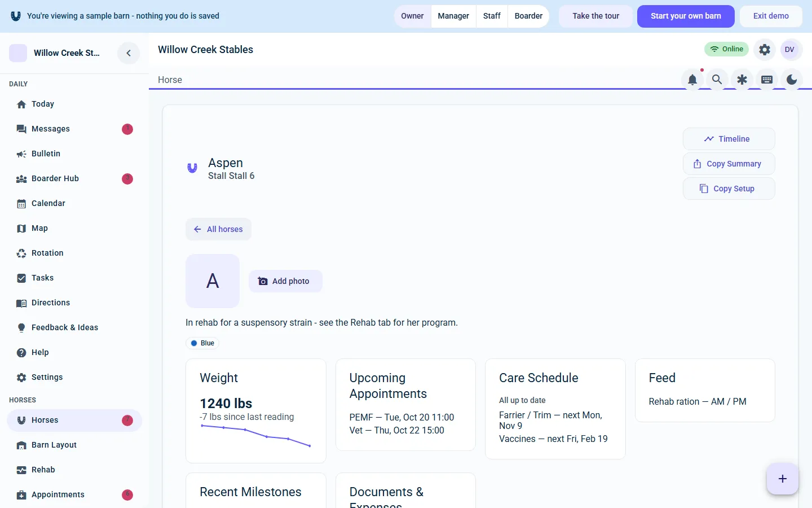Open Directions in sidebar
Screen dimensions: 812x508
(x=74, y=303)
